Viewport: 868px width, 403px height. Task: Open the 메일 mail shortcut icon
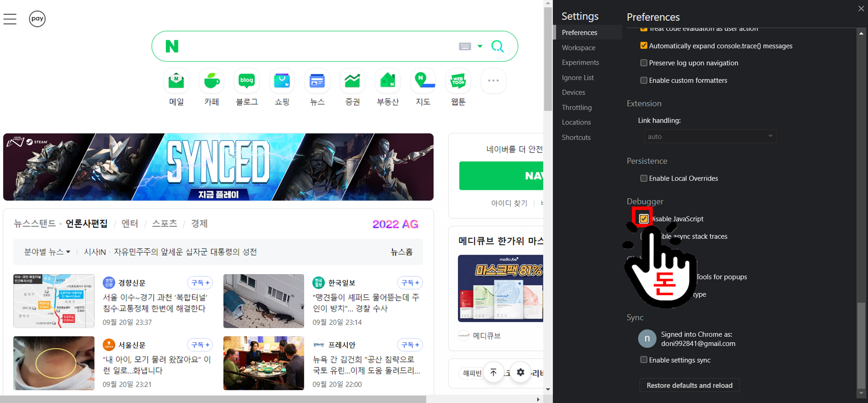pyautogui.click(x=176, y=81)
